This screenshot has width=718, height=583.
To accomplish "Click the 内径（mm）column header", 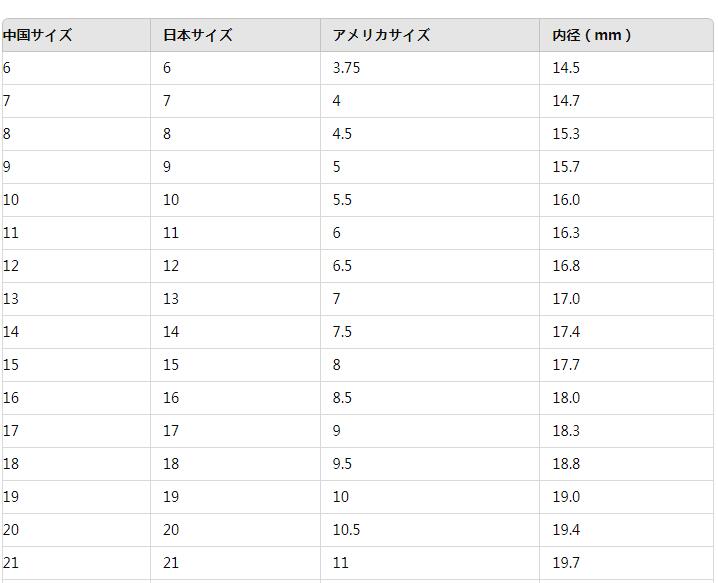I will tap(592, 35).
